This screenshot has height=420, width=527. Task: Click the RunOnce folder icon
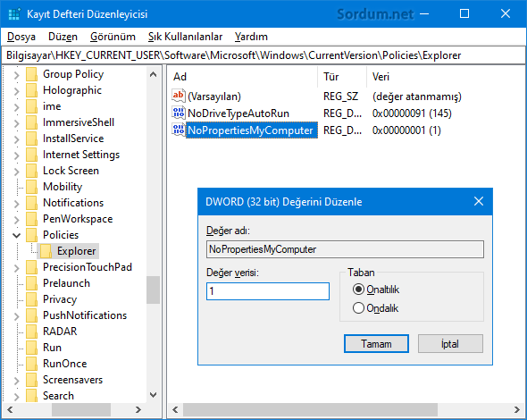pyautogui.click(x=31, y=364)
